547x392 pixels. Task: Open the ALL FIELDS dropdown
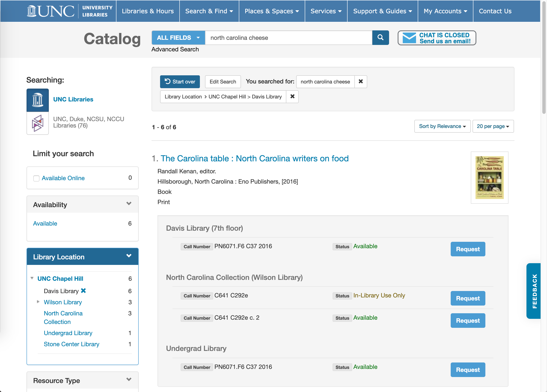pos(178,38)
